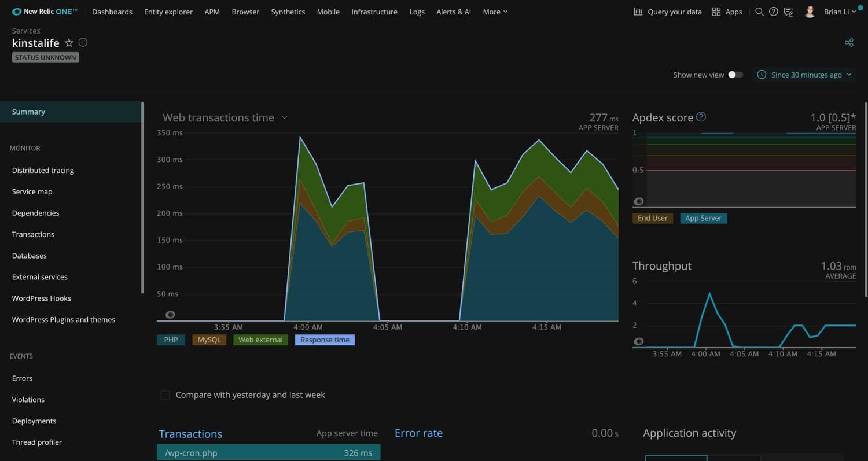Open the Dashboards menu
The height and width of the screenshot is (461, 868).
pyautogui.click(x=112, y=12)
